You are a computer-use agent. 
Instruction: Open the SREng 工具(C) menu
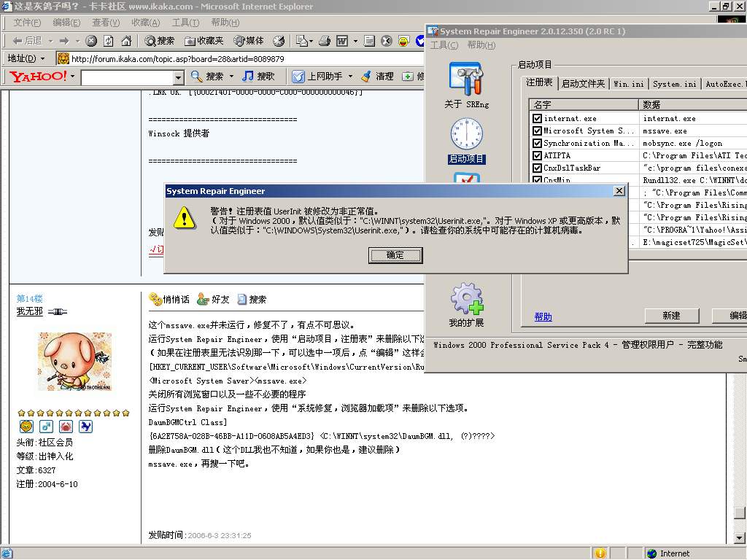(444, 44)
